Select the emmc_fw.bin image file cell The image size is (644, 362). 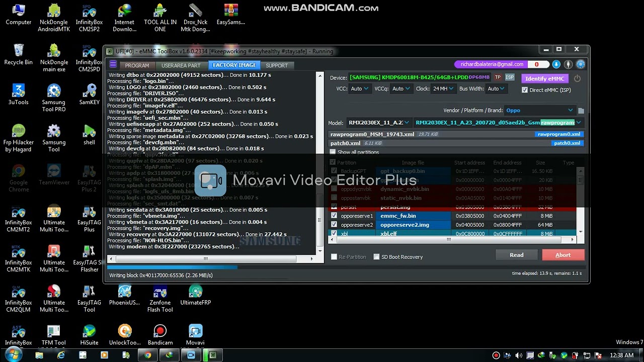[413, 216]
